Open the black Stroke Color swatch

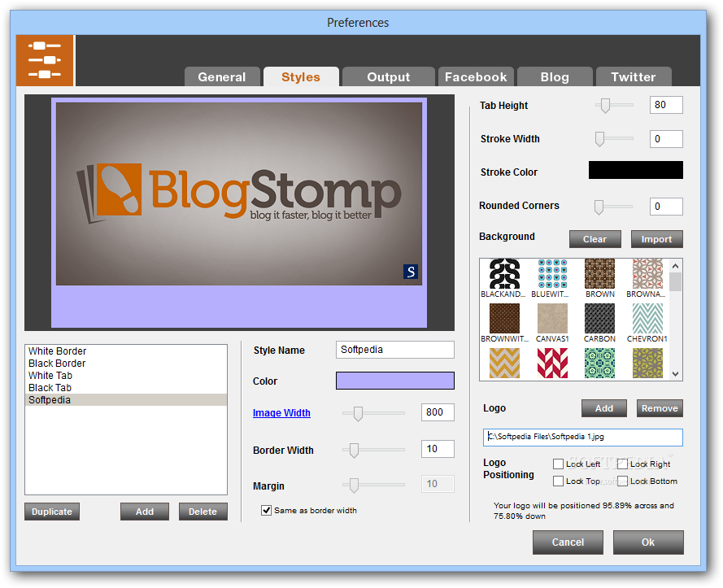click(636, 170)
